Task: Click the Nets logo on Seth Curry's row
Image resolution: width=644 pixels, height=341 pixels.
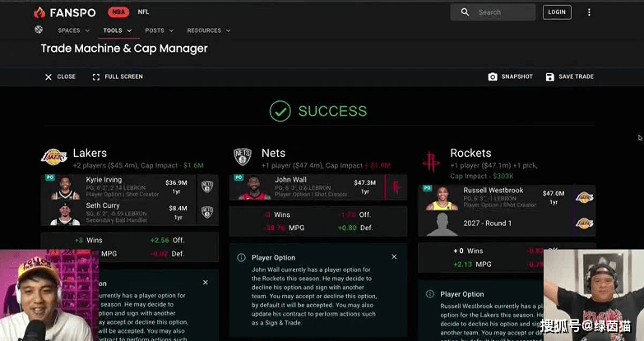Action: (x=207, y=212)
